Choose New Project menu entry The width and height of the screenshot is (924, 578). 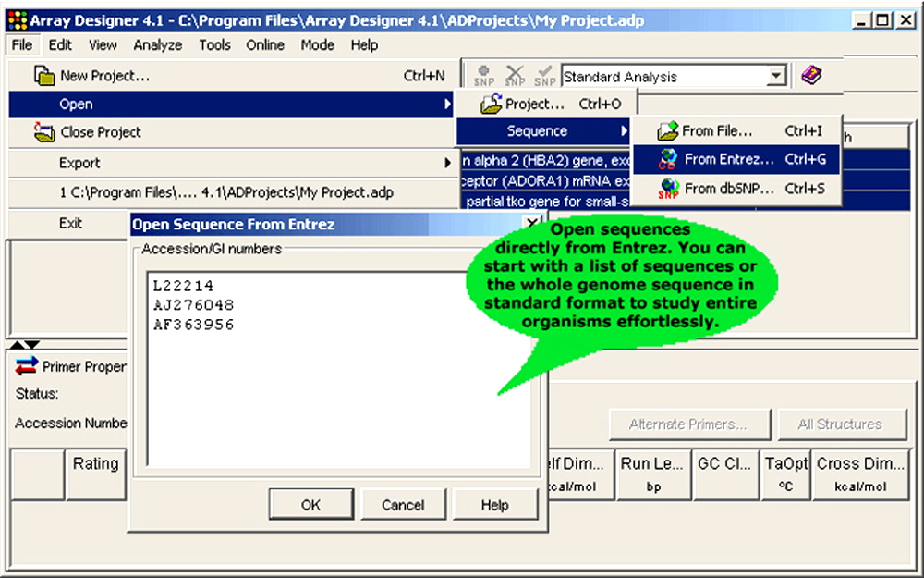pos(233,76)
